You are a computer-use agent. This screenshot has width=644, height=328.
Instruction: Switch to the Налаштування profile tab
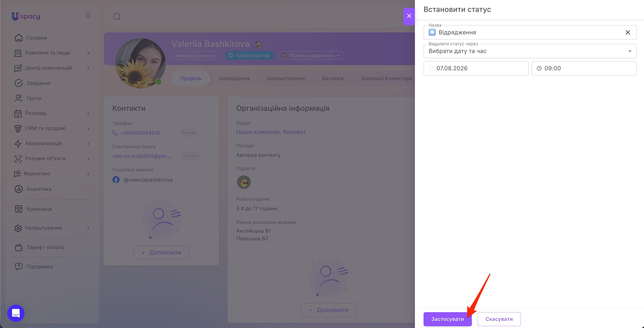(286, 78)
